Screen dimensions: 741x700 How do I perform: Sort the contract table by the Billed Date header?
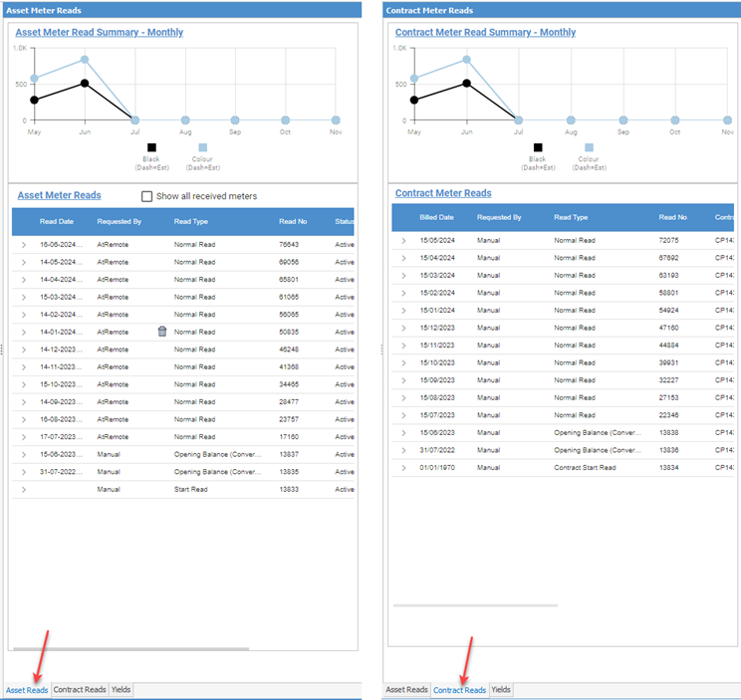click(x=436, y=217)
